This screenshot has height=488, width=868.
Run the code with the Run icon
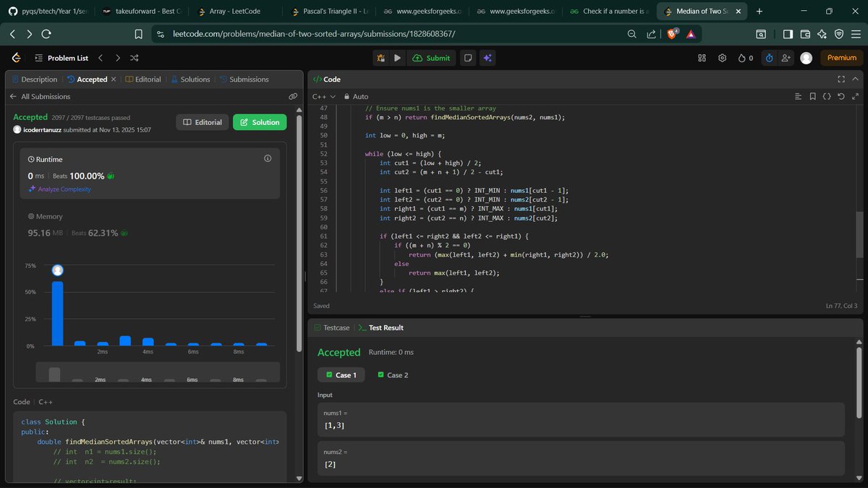pos(397,58)
